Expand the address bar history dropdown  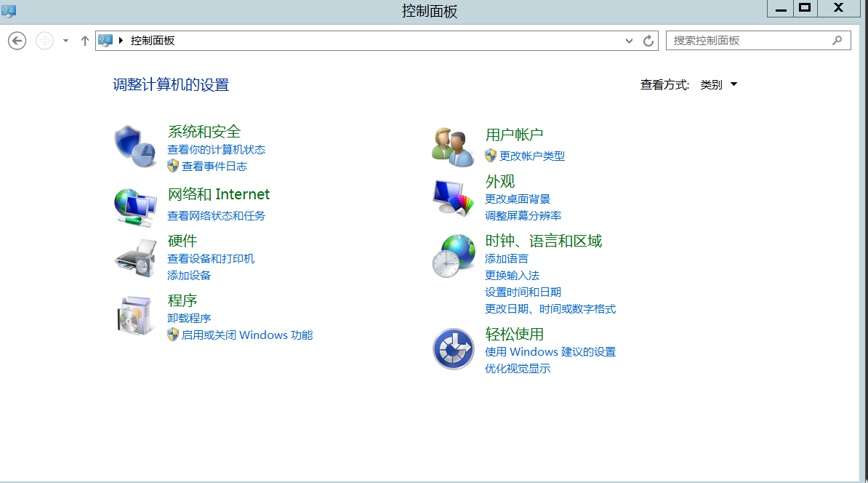point(629,41)
